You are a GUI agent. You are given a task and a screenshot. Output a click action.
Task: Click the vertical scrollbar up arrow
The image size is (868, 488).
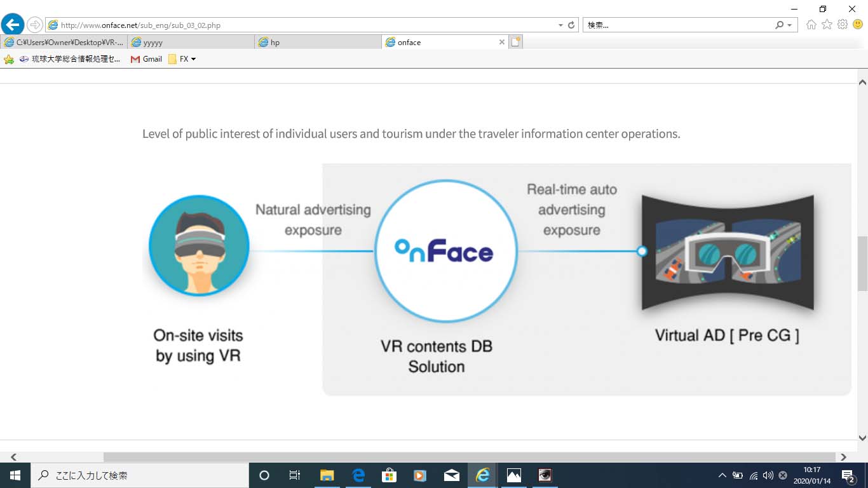pyautogui.click(x=862, y=83)
